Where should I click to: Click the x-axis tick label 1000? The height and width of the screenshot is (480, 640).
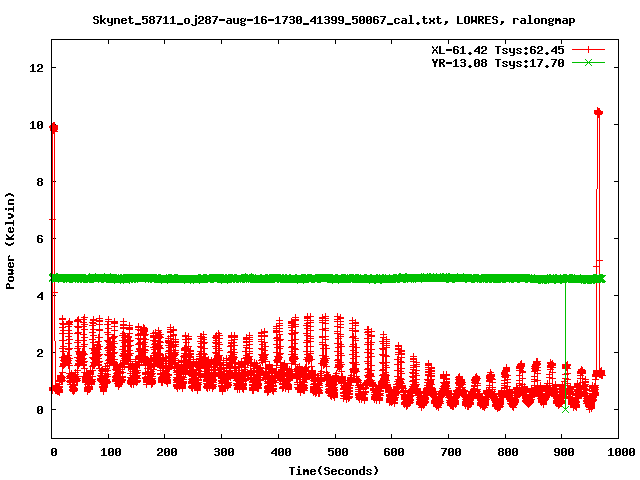(620, 452)
